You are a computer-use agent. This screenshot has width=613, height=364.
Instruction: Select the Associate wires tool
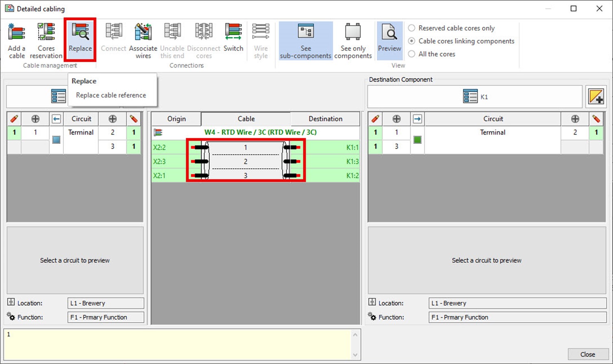point(143,39)
